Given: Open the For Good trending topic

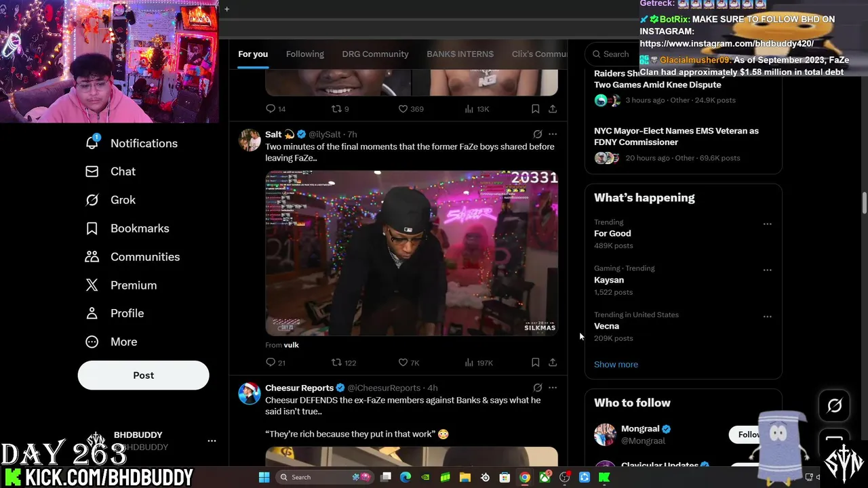Looking at the screenshot, I should (612, 233).
